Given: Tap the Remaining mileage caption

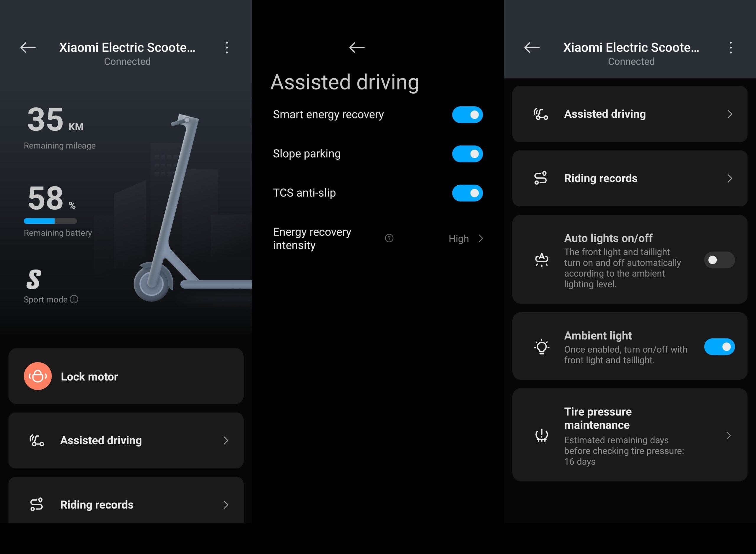Looking at the screenshot, I should pos(60,146).
